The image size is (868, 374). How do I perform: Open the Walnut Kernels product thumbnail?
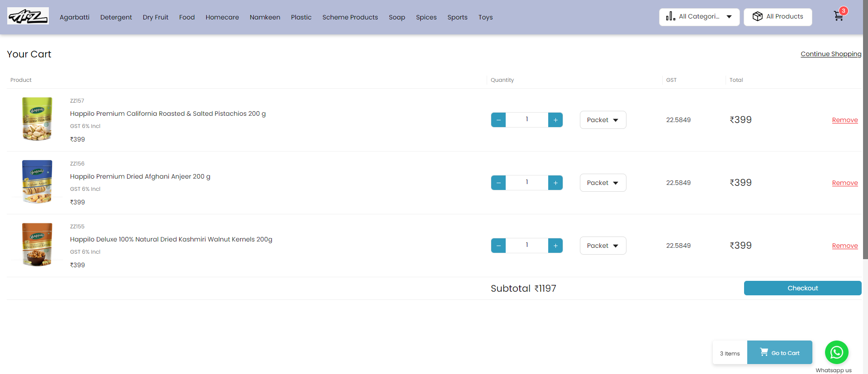37,245
